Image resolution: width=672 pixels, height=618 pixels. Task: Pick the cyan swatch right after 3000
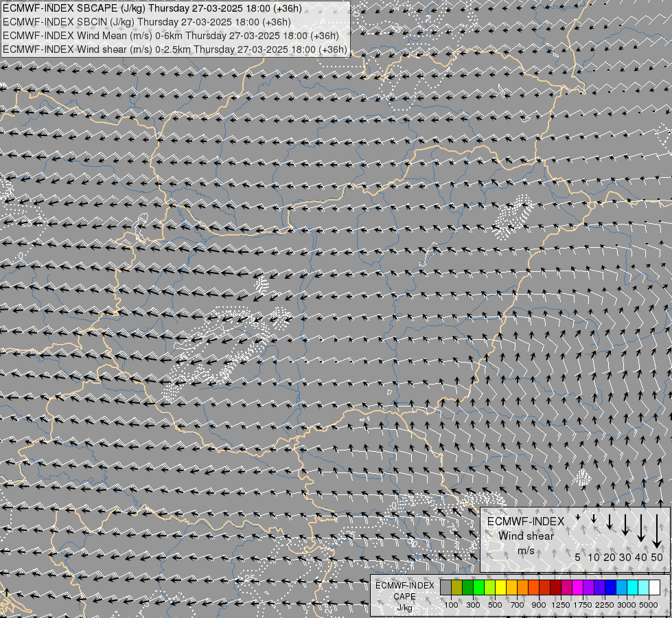coord(633,588)
